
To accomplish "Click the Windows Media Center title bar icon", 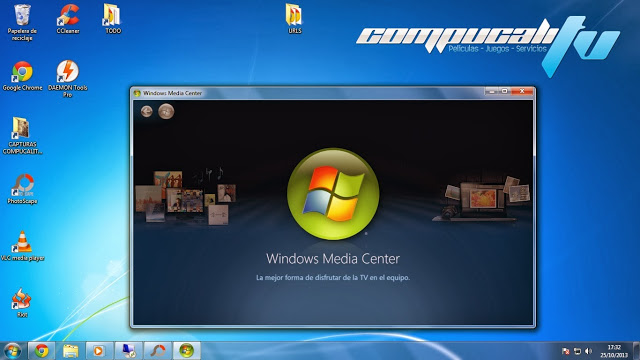I will [137, 93].
